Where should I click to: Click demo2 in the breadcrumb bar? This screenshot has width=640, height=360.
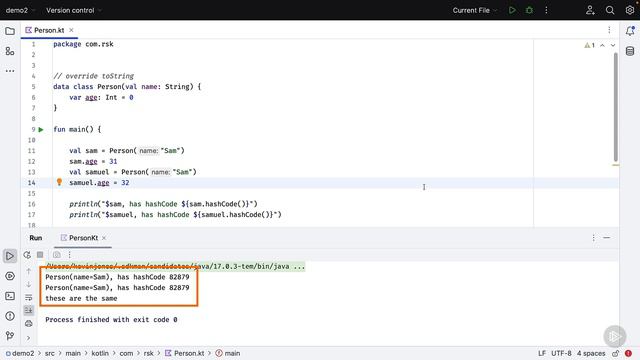(x=23, y=353)
